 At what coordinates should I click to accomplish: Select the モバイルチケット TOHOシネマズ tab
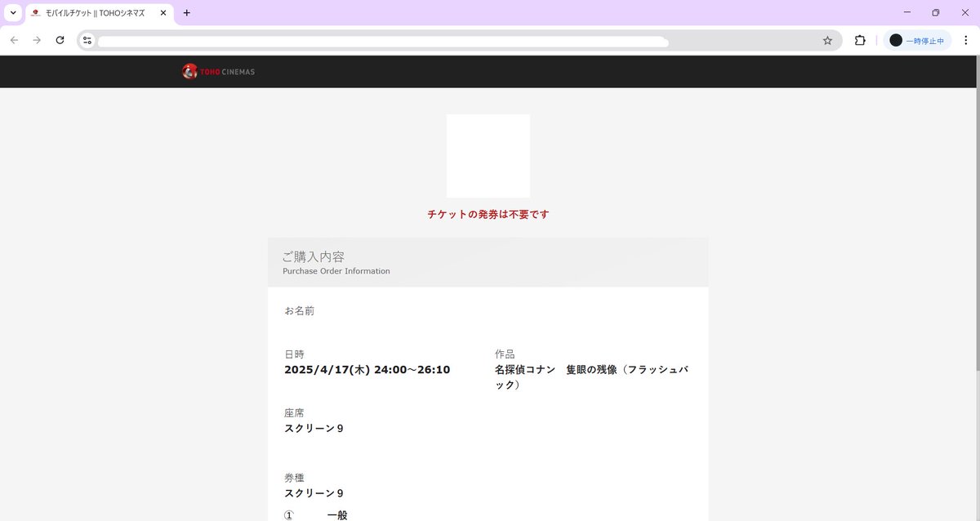pos(100,14)
